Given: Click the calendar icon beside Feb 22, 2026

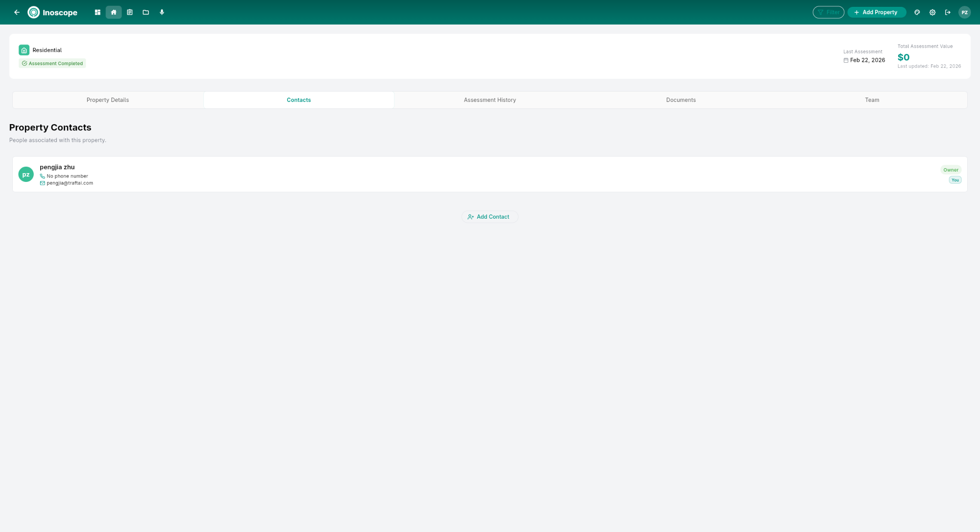Looking at the screenshot, I should [x=846, y=60].
